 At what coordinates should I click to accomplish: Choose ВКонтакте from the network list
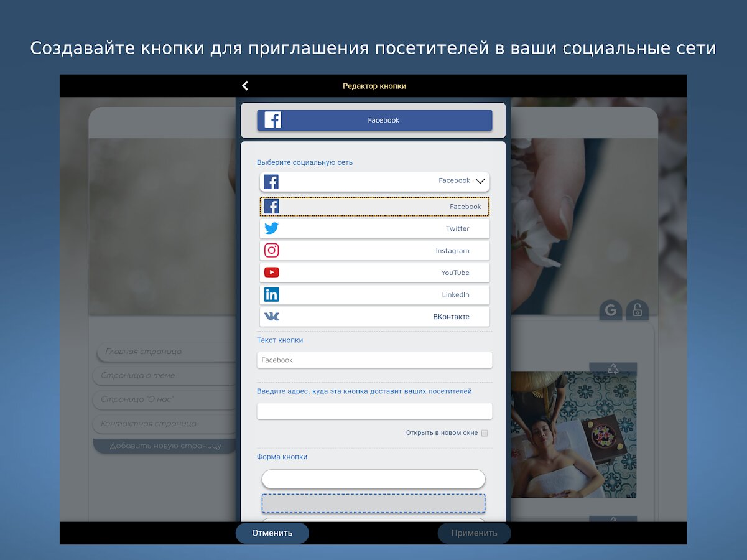[x=374, y=317]
